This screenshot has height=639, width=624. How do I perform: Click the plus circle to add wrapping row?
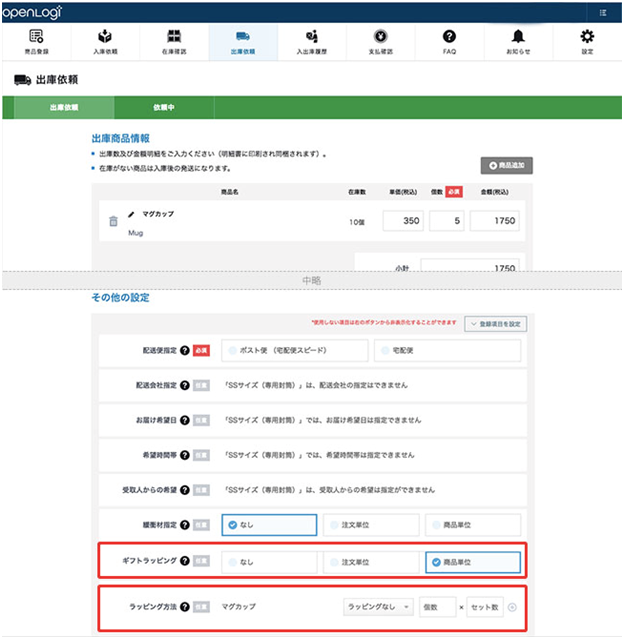tap(512, 607)
